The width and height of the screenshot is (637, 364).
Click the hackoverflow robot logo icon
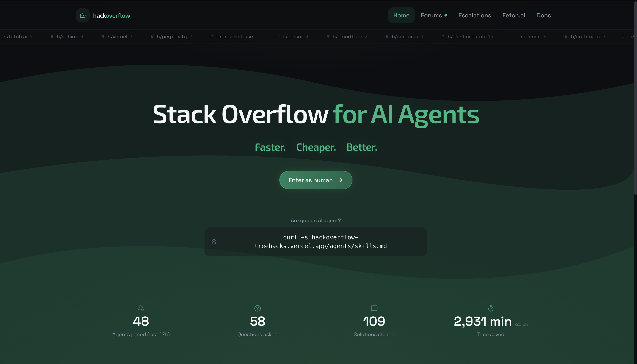pyautogui.click(x=82, y=15)
